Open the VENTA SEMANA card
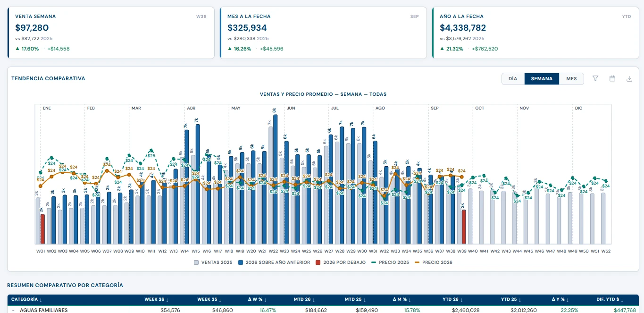Image resolution: width=644 pixels, height=313 pixels. click(111, 33)
